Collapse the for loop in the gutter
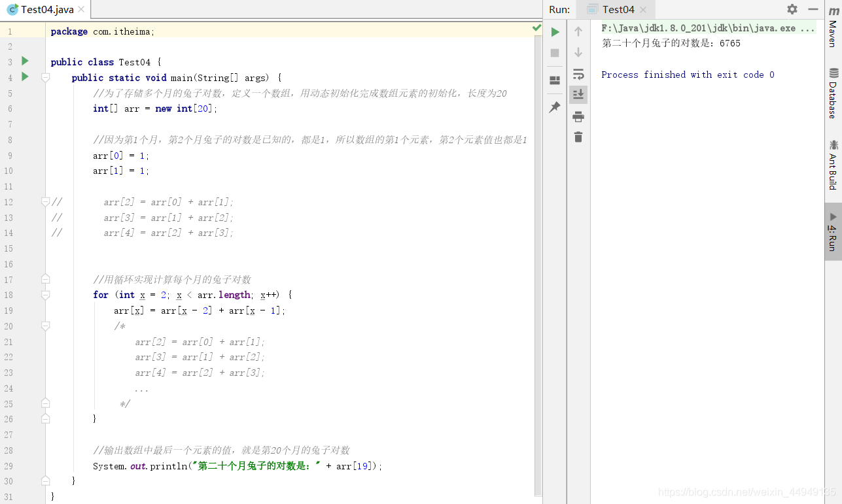Image resolution: width=842 pixels, height=504 pixels. 44,294
